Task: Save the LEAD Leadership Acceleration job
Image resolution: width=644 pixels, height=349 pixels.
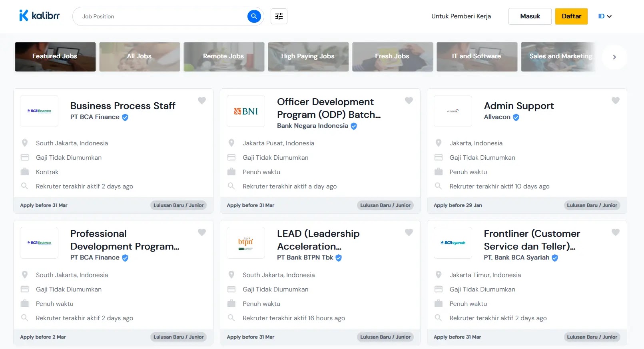Action: [x=409, y=232]
